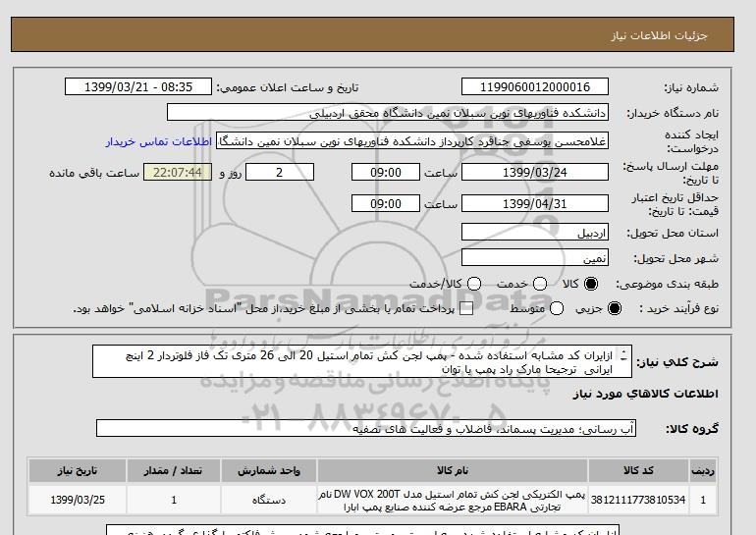Select the متوسط purchase type radio

[x=557, y=308]
